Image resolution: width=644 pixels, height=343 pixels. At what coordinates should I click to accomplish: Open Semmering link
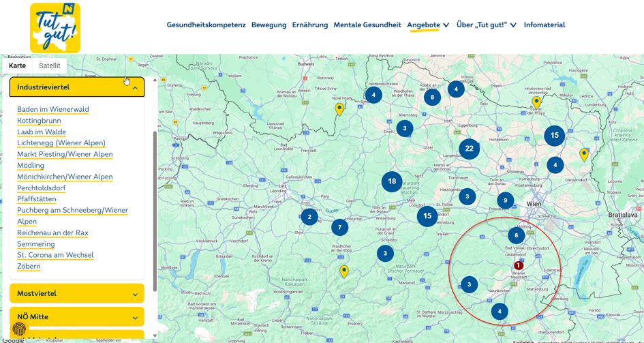pyautogui.click(x=35, y=244)
